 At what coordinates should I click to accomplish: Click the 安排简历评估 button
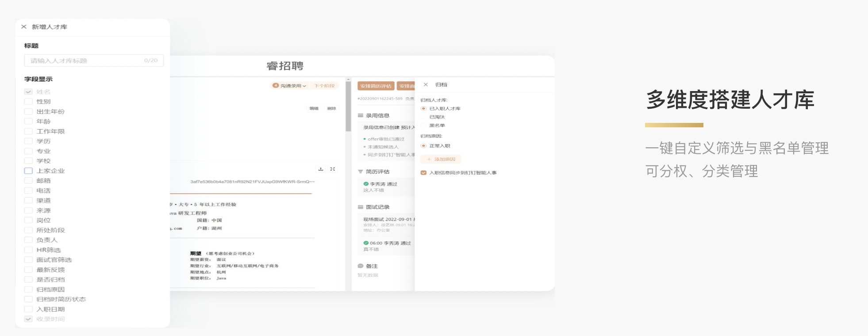tap(376, 86)
